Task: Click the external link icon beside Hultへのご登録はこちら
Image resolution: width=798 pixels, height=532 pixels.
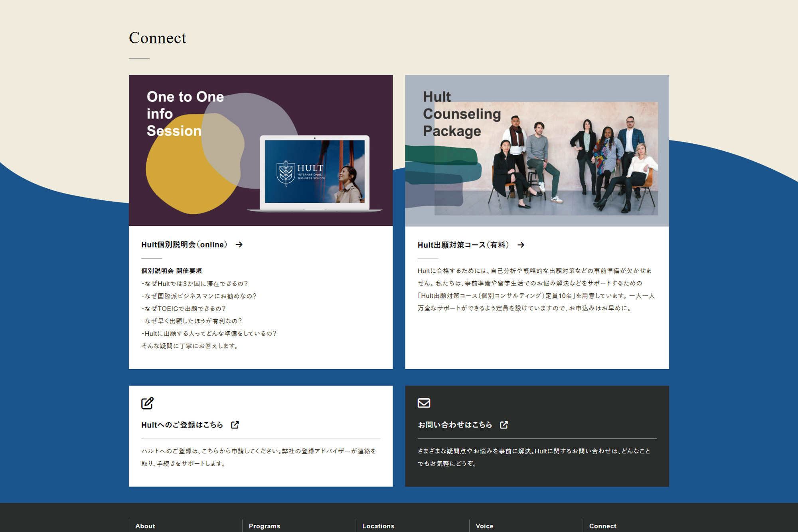Action: point(235,425)
